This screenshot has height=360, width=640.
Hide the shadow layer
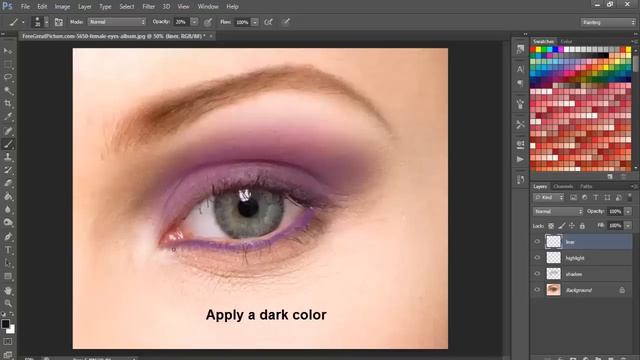[537, 274]
